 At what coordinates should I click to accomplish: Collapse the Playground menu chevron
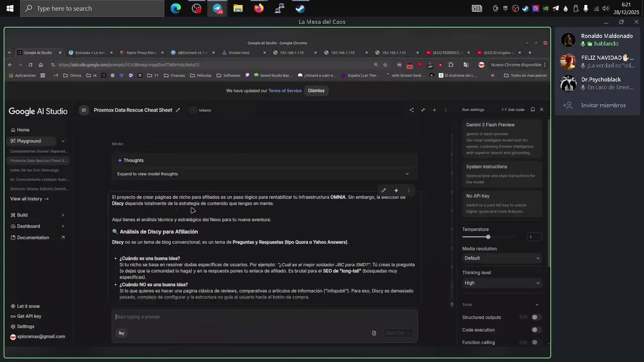coord(63,141)
